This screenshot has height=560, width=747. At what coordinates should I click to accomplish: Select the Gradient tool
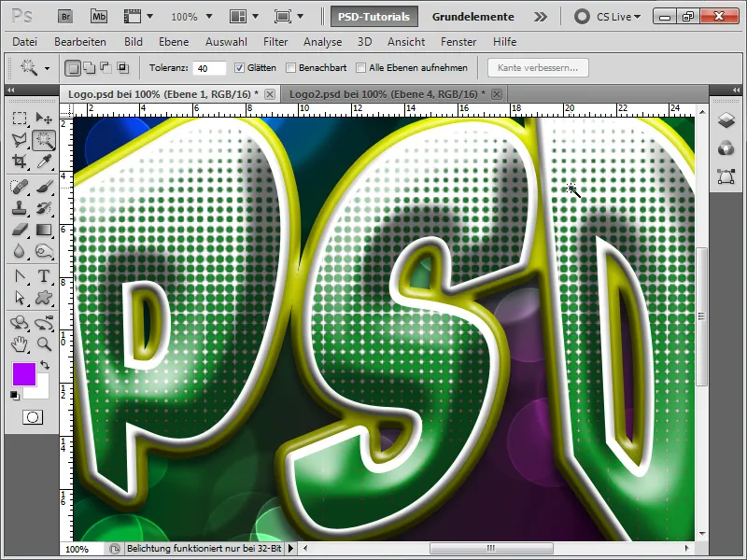click(x=44, y=230)
